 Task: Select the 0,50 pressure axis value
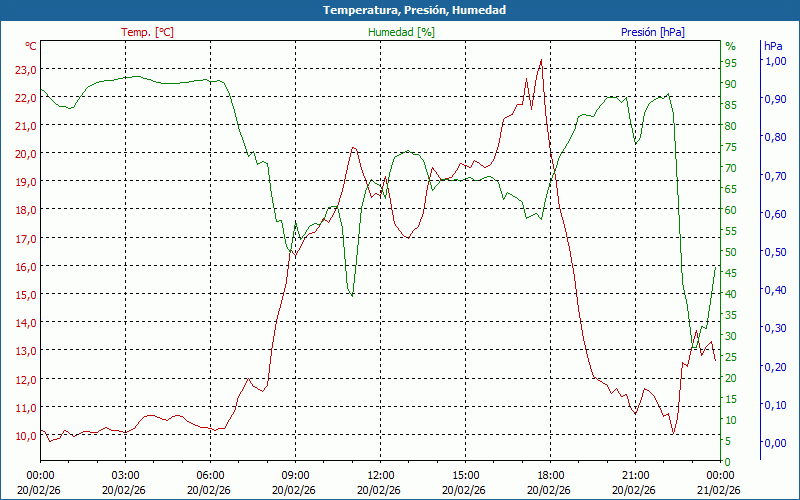tap(775, 252)
